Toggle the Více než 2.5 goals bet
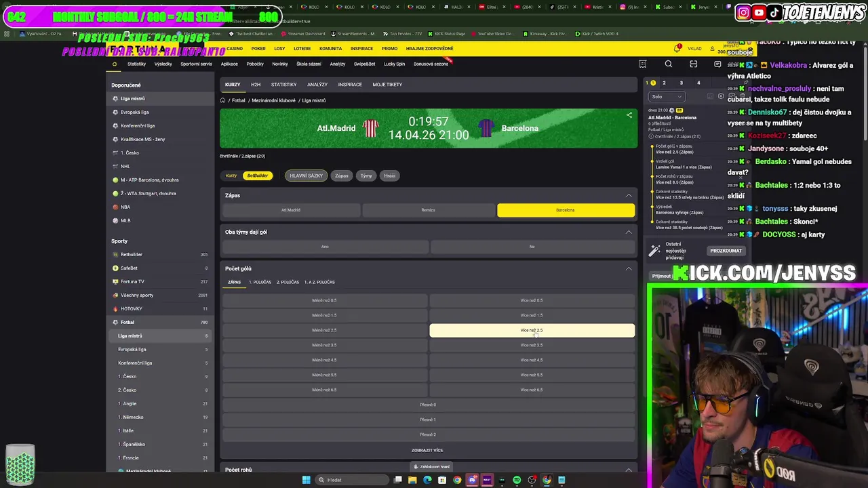The width and height of the screenshot is (868, 488). coord(532,330)
